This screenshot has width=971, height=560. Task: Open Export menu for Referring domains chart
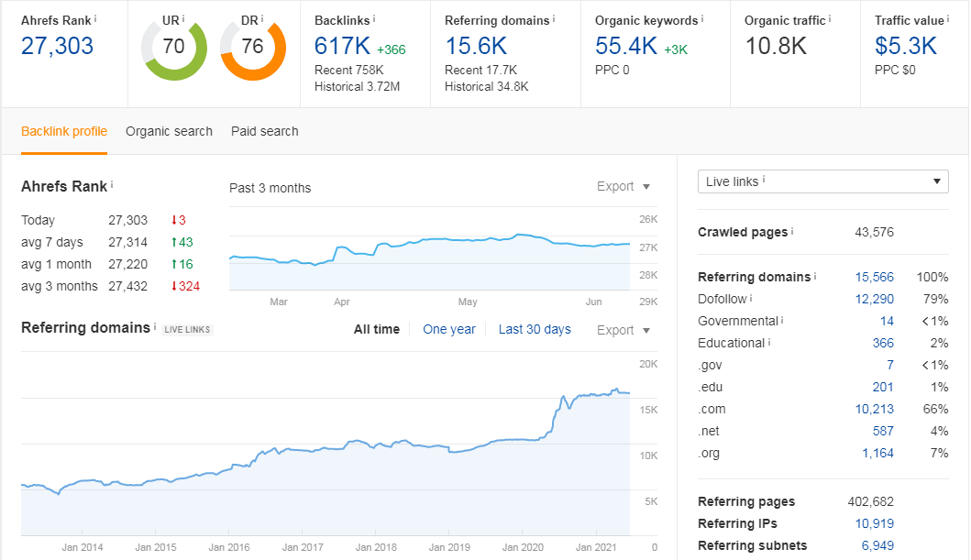pos(623,330)
